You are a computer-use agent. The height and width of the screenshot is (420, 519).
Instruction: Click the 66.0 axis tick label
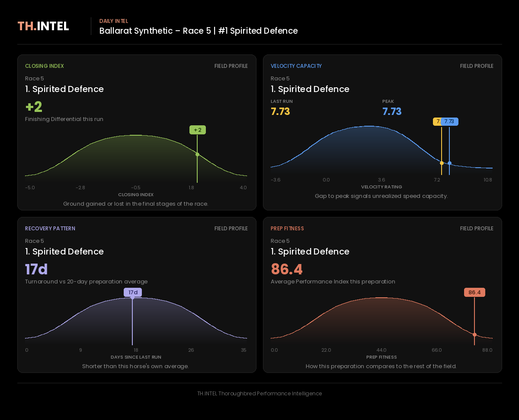[437, 350]
